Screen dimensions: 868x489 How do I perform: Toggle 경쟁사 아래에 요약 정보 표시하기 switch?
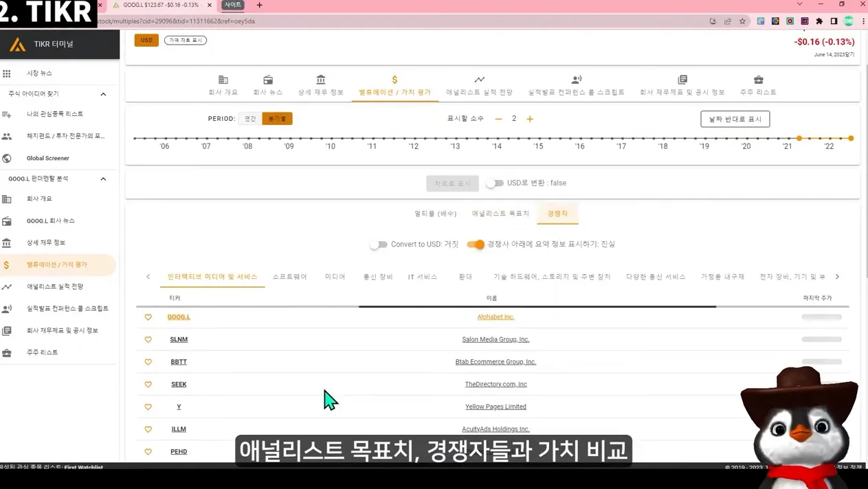pyautogui.click(x=476, y=244)
